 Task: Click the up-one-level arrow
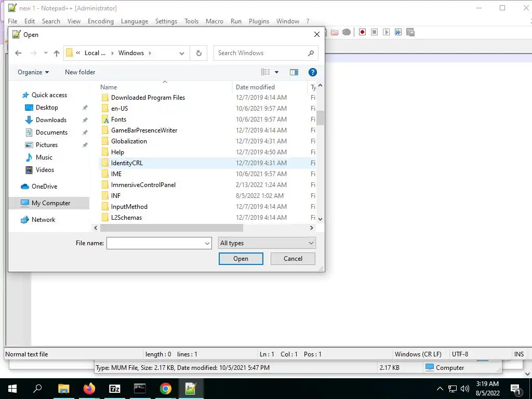point(57,53)
